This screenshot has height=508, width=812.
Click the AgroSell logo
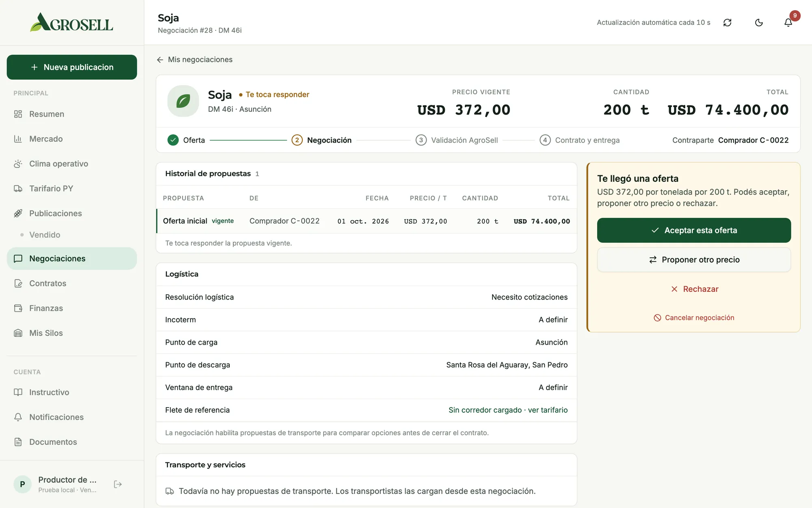click(71, 22)
